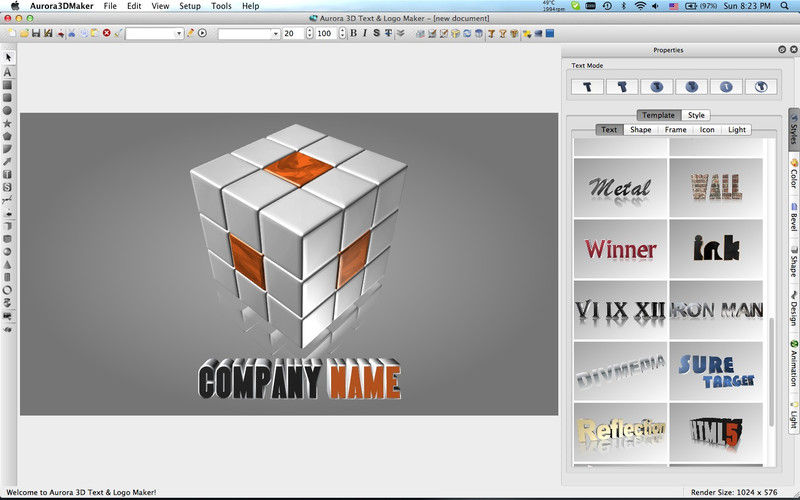Viewport: 800px width, 500px height.
Task: Open the first empty toolbar combo box
Action: tap(155, 34)
